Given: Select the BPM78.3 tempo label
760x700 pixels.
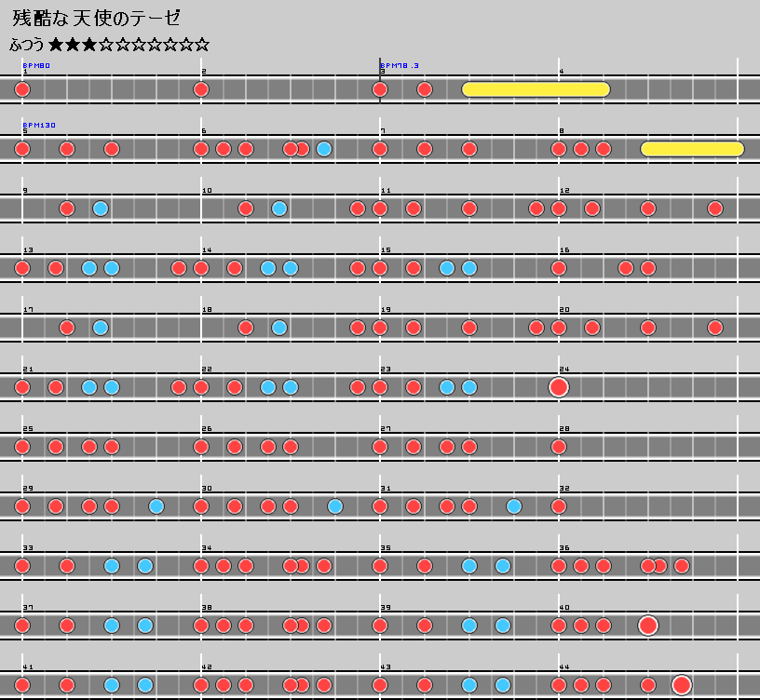Looking at the screenshot, I should pos(400,65).
